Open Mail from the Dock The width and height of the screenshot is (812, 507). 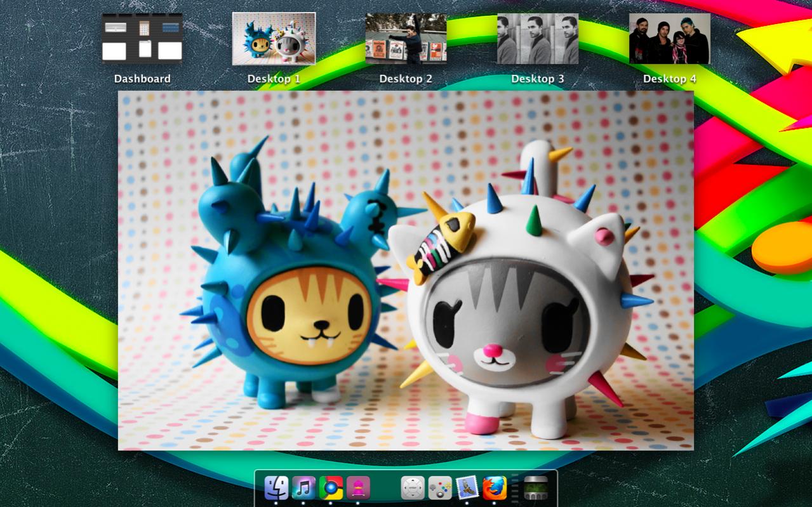click(467, 488)
